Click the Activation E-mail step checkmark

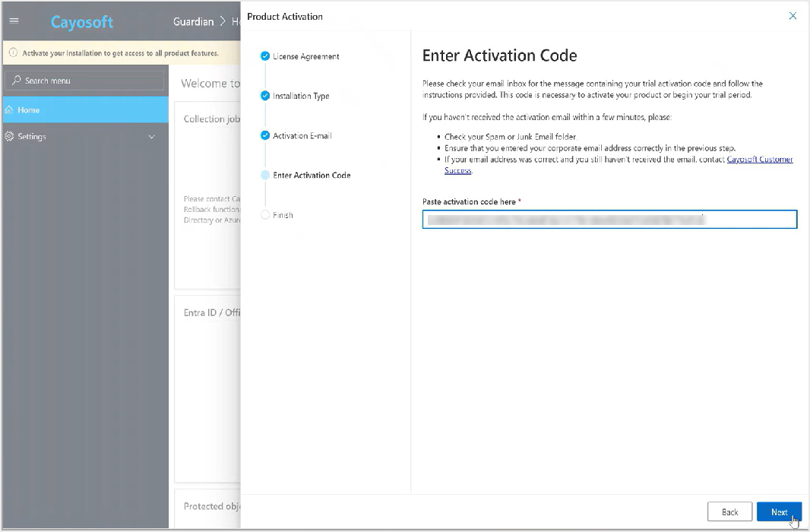pyautogui.click(x=265, y=135)
